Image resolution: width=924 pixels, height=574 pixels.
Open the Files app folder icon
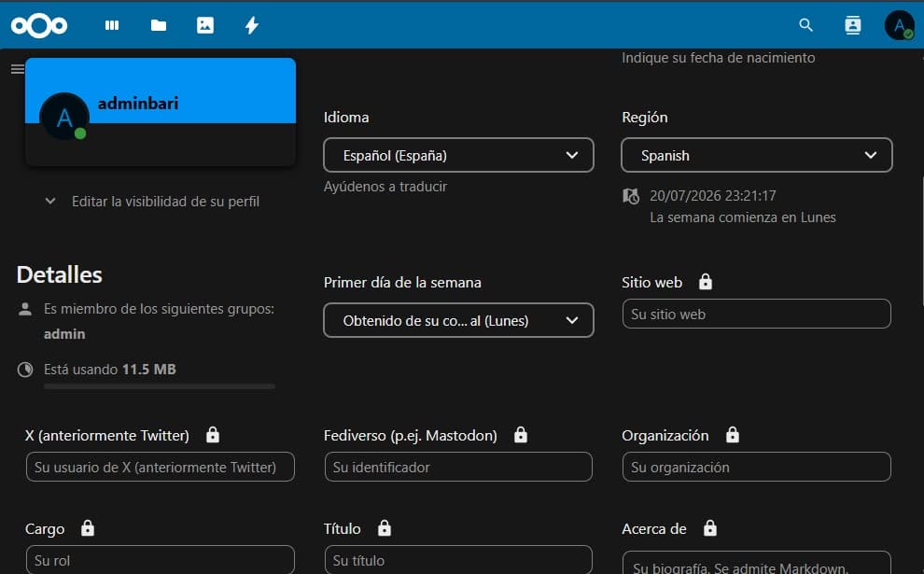(x=159, y=25)
